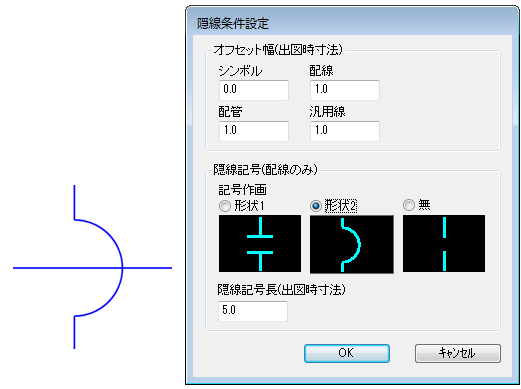The image size is (521, 389).
Task: Click the 配線 label above its offset field
Action: tap(321, 71)
